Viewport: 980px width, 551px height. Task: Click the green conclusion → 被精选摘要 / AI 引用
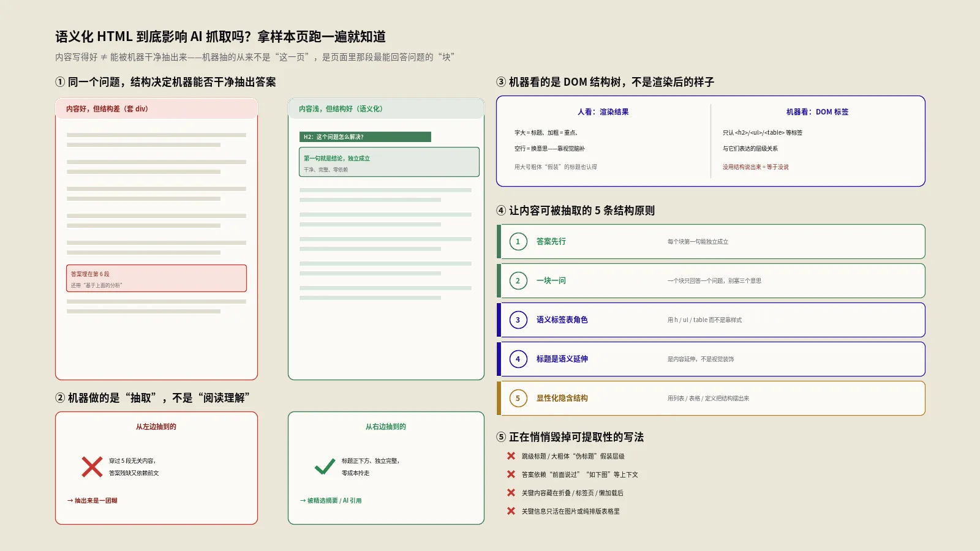331,501
